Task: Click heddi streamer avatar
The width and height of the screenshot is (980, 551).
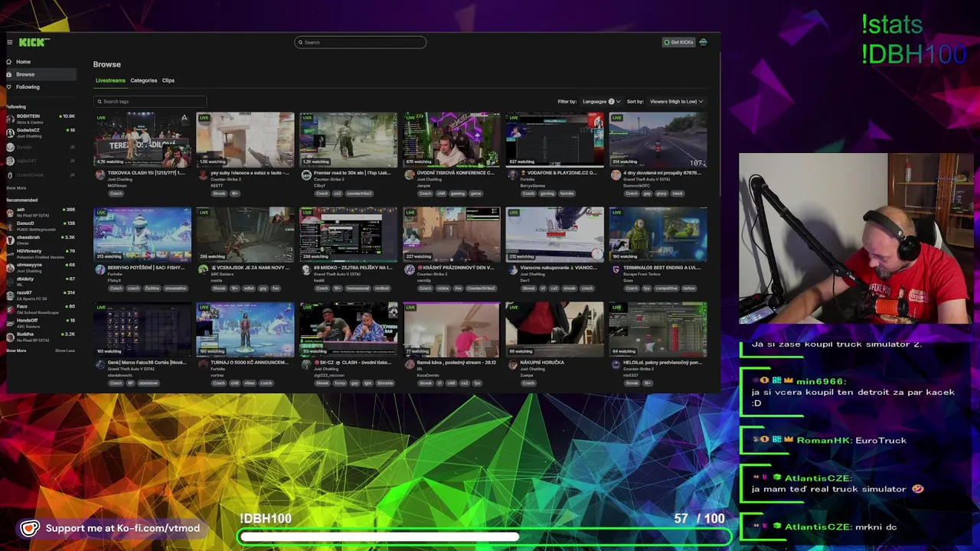Action: pyautogui.click(x=306, y=270)
